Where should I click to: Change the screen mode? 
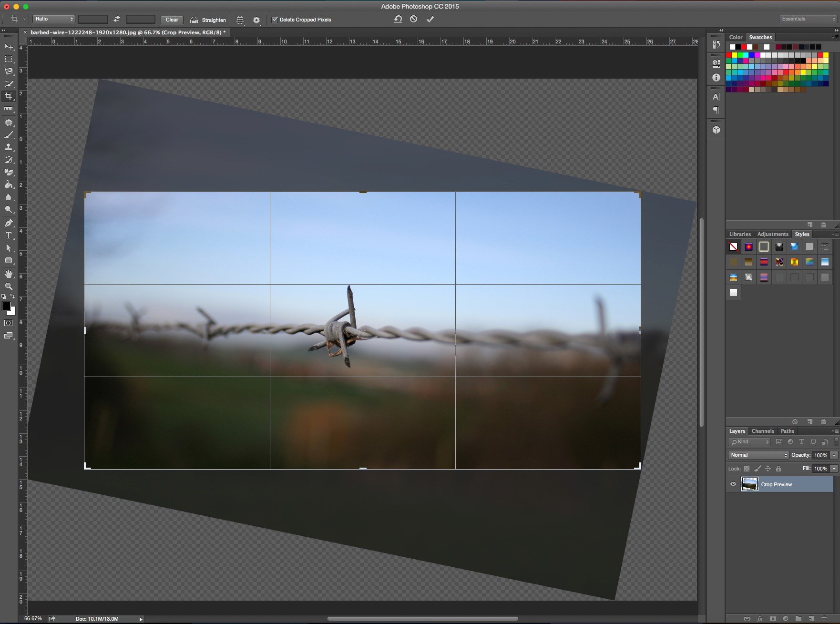[x=9, y=336]
